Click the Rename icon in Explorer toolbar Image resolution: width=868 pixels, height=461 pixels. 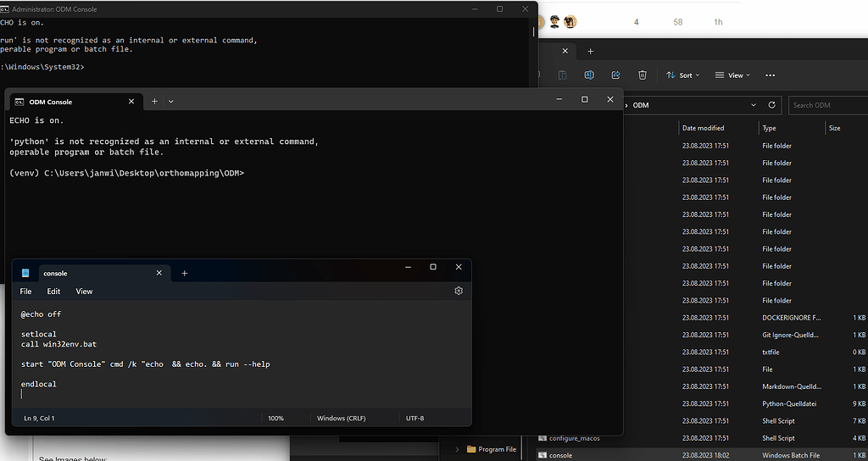coord(589,75)
